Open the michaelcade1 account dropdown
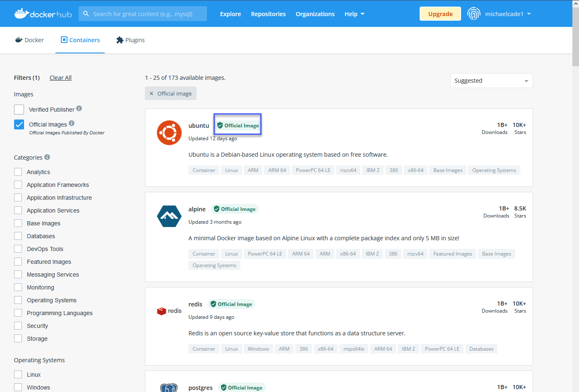The image size is (579, 392). tap(508, 14)
